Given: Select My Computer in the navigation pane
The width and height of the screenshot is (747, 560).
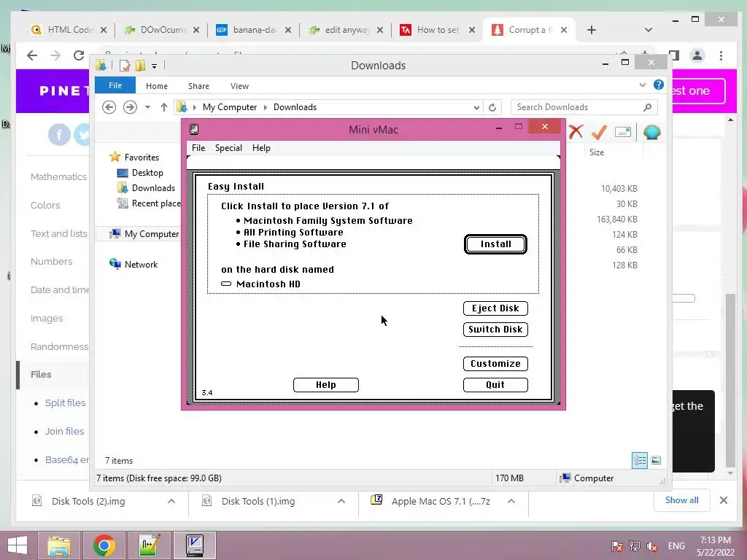Looking at the screenshot, I should (144, 234).
